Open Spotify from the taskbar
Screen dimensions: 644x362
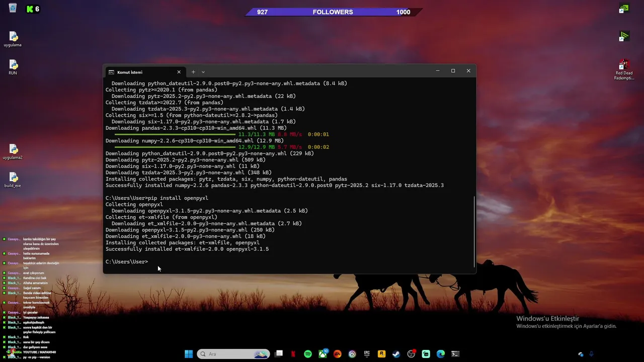[x=308, y=354]
